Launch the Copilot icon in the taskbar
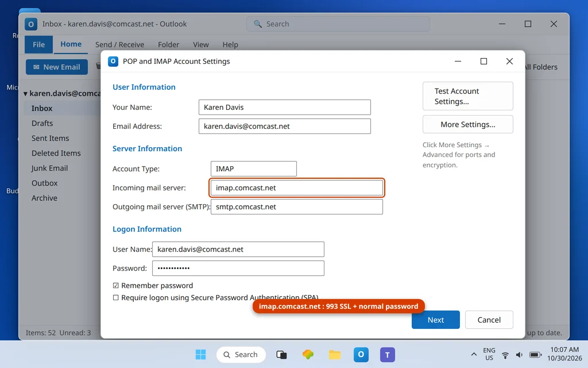Image resolution: width=588 pixels, height=368 pixels. [308, 354]
